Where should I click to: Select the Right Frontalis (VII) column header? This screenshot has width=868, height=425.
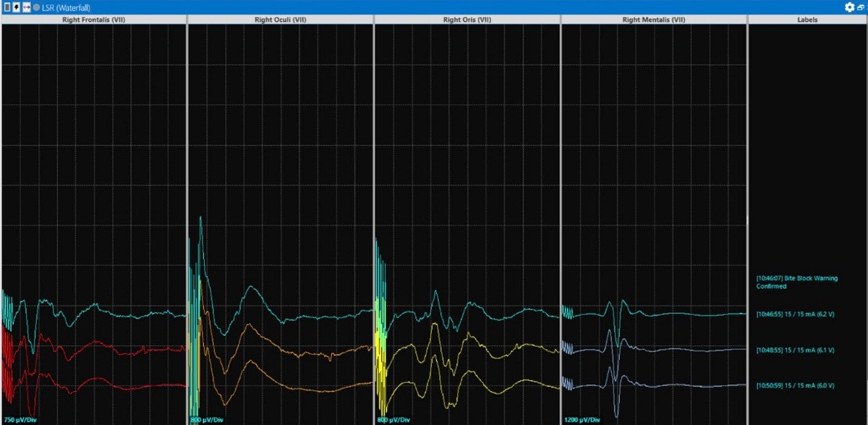tap(94, 20)
